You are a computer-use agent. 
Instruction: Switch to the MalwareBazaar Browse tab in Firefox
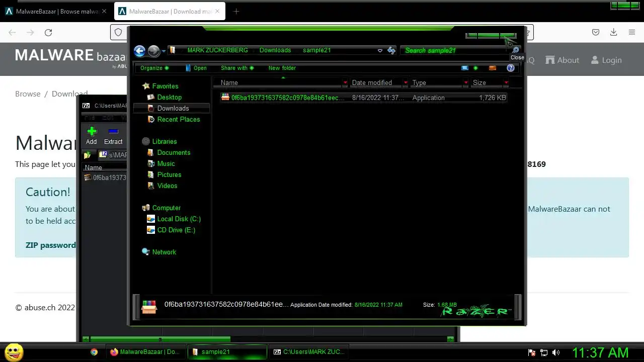point(55,11)
